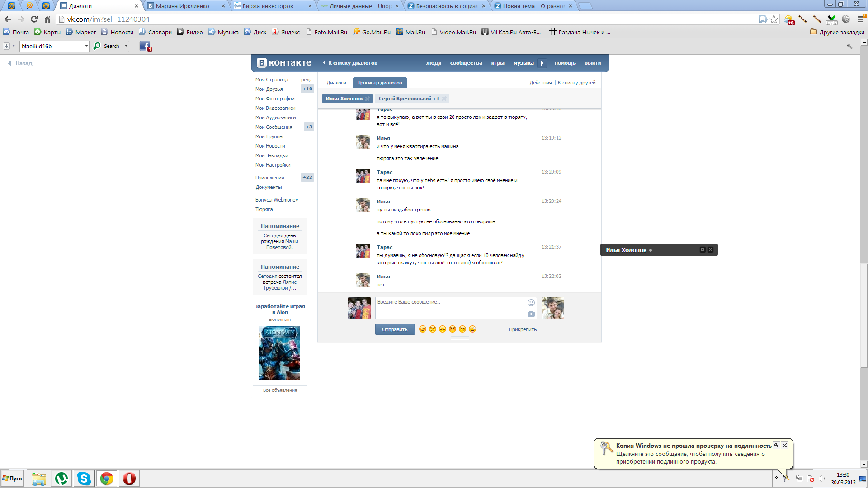Viewport: 868px width, 488px height.
Task: Open the Тюряга sidebar link
Action: click(x=264, y=209)
